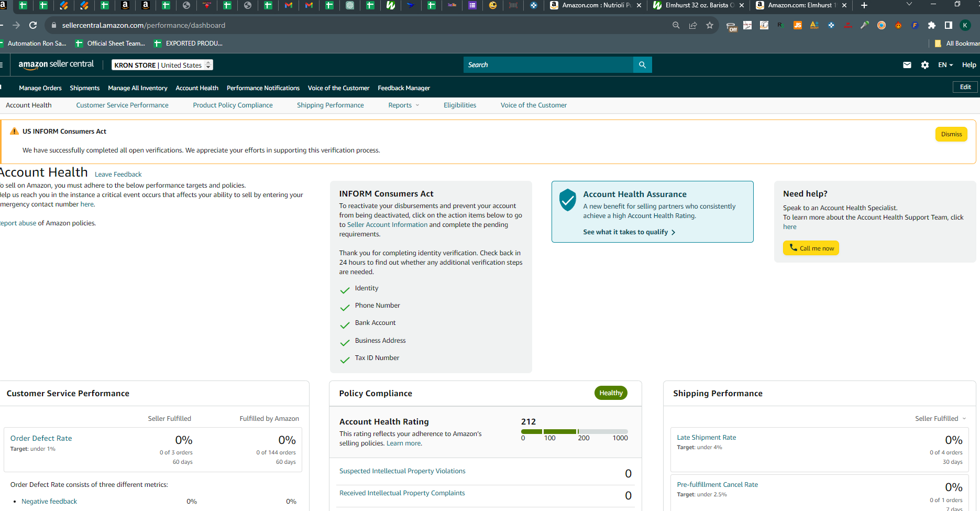Expand See what it takes to qualify

[629, 232]
